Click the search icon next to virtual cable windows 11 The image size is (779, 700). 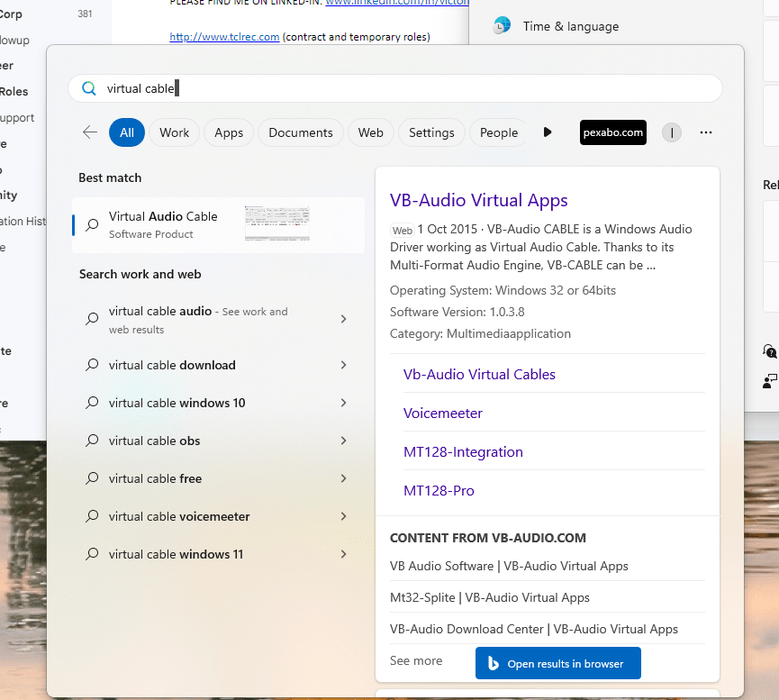[x=92, y=554]
